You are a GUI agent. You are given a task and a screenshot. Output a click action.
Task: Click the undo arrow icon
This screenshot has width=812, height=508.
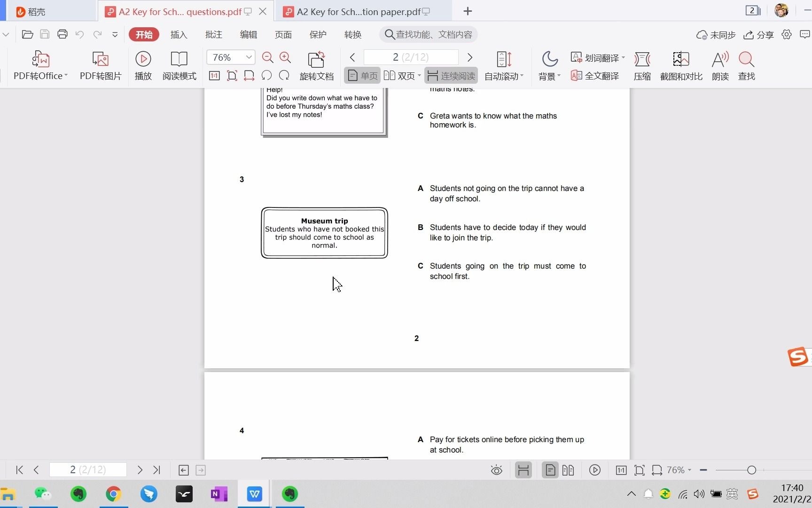click(x=79, y=34)
